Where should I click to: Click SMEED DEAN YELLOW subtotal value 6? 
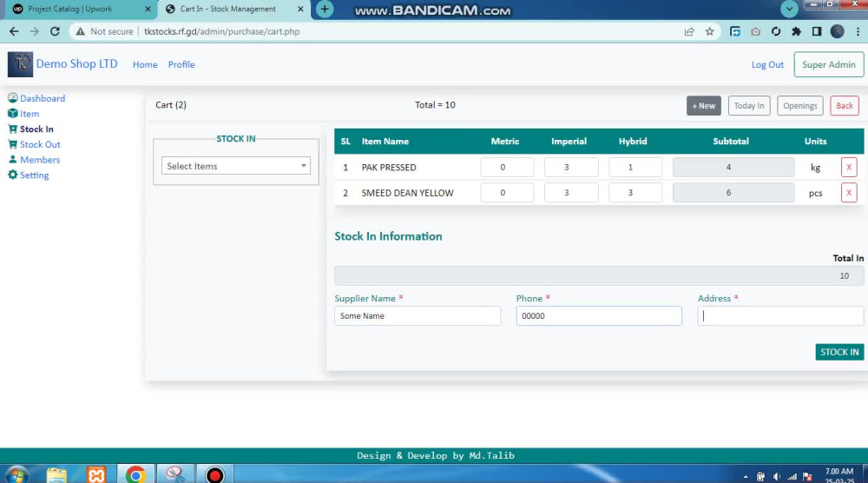pos(733,193)
